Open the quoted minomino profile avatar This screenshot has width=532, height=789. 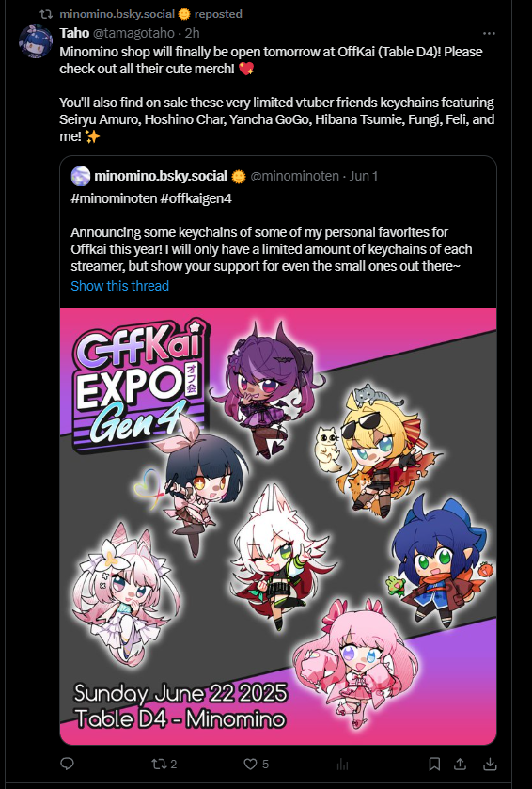(x=81, y=176)
